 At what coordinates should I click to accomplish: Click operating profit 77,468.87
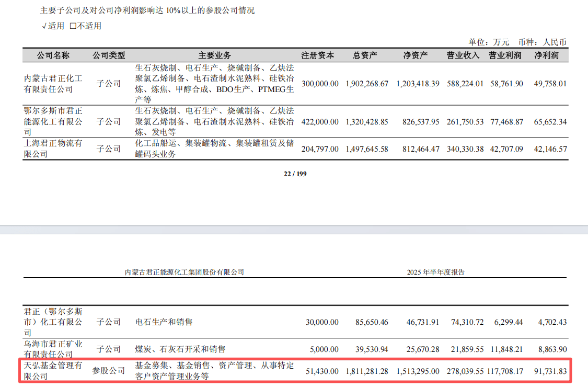click(506, 122)
